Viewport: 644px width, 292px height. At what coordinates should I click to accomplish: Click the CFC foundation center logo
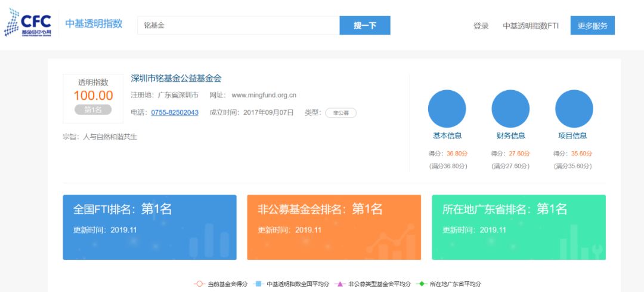pos(28,23)
